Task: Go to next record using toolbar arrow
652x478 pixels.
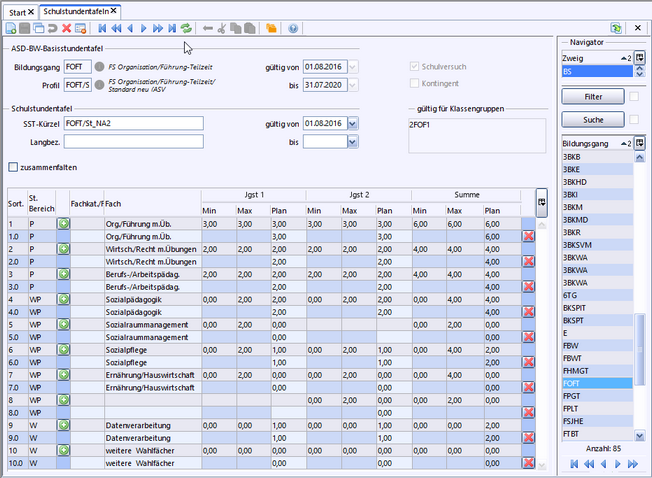Action: [x=145, y=29]
